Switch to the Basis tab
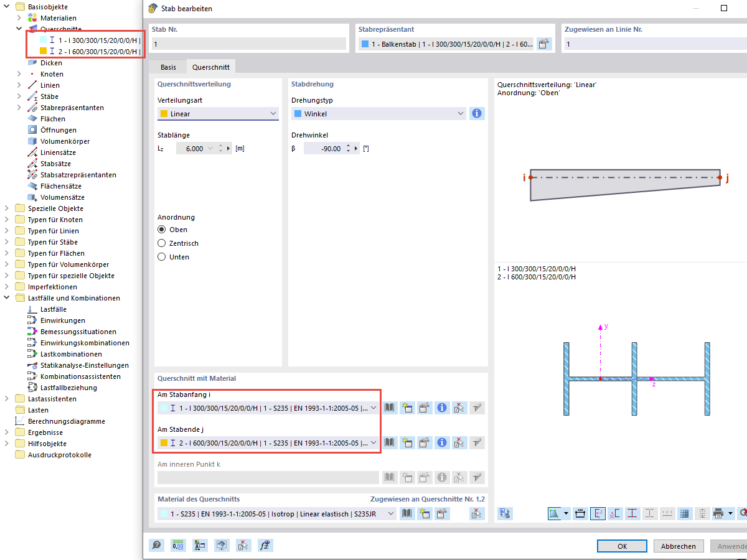Viewport: 747px width, 560px height. pyautogui.click(x=168, y=67)
